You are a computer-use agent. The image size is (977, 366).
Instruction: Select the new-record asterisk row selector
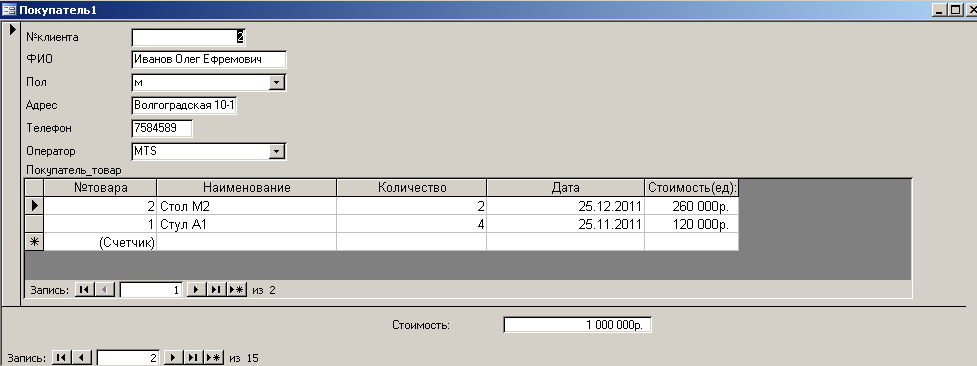(x=34, y=242)
